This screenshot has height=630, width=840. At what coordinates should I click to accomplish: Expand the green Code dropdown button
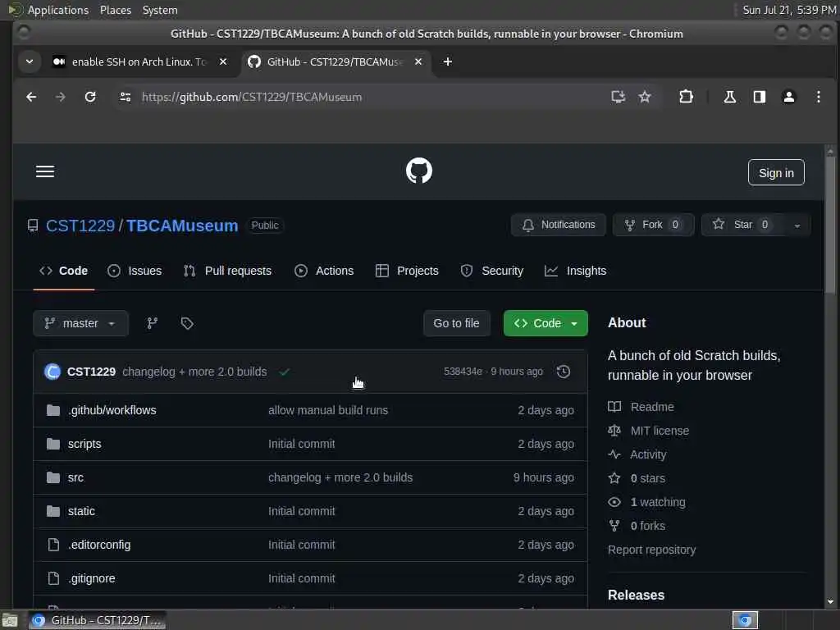point(546,323)
